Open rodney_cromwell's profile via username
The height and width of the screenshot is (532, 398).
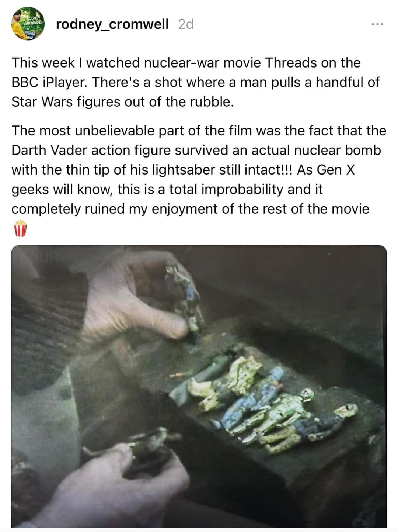pyautogui.click(x=112, y=24)
